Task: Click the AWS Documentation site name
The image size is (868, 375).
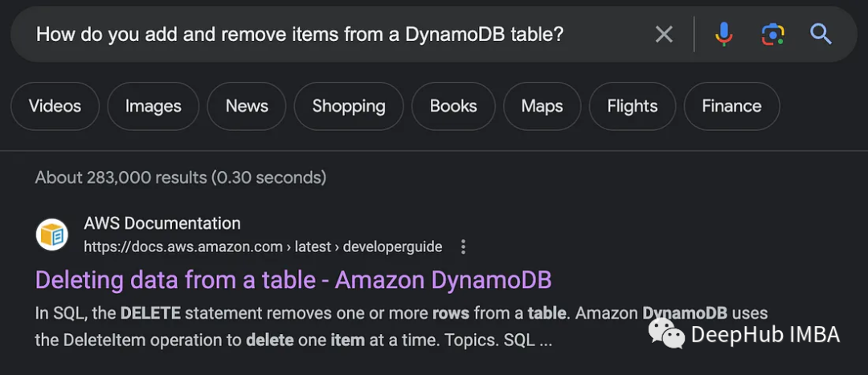Action: pos(162,223)
